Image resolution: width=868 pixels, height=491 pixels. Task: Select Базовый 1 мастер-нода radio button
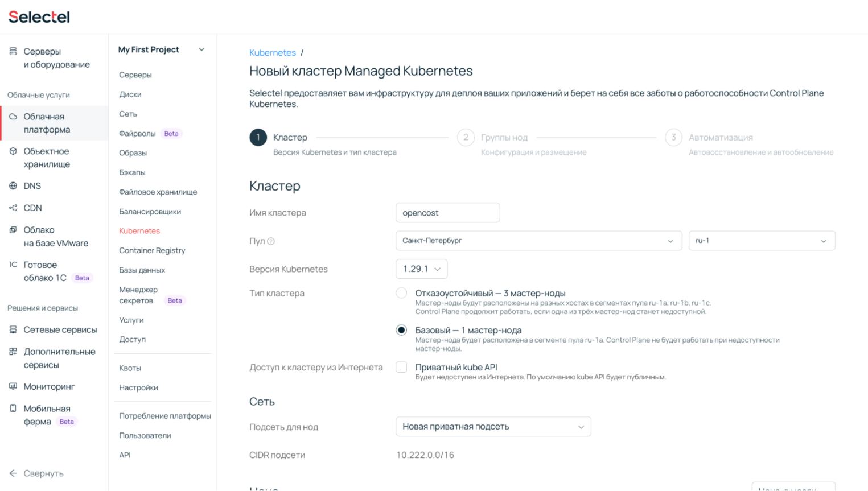[x=401, y=330]
